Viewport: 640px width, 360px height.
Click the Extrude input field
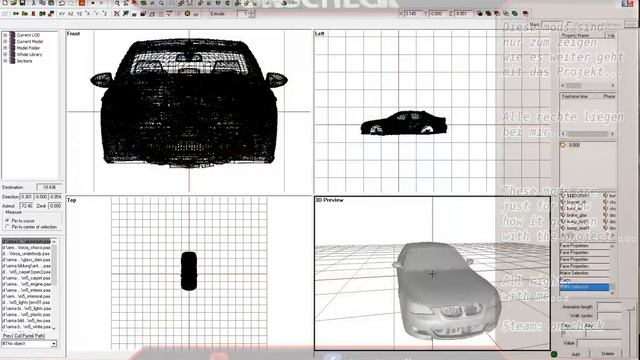pos(242,13)
